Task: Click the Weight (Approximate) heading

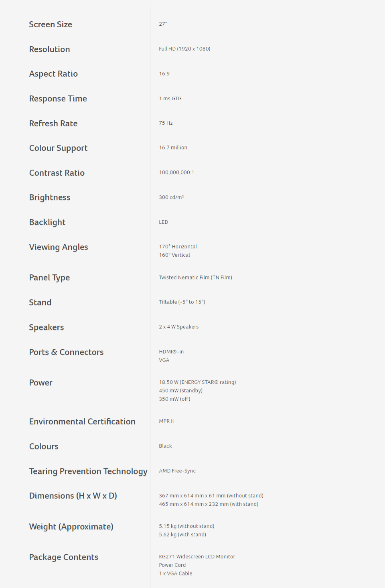Action: coord(71,527)
